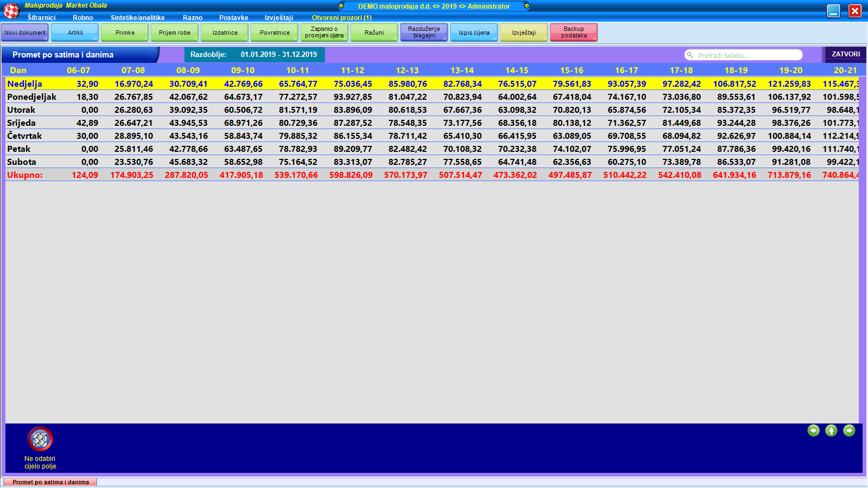Select the Ponedjeljak row
This screenshot has height=488, width=868.
tap(31, 97)
